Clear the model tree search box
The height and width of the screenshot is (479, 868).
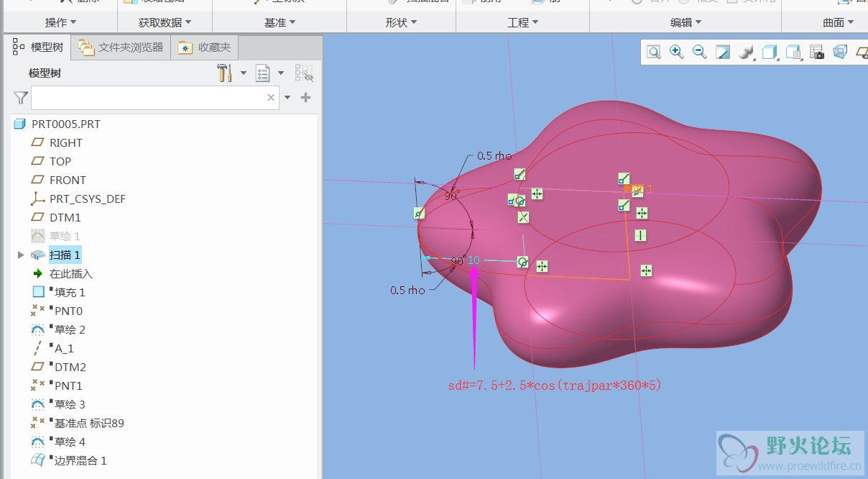(x=271, y=98)
